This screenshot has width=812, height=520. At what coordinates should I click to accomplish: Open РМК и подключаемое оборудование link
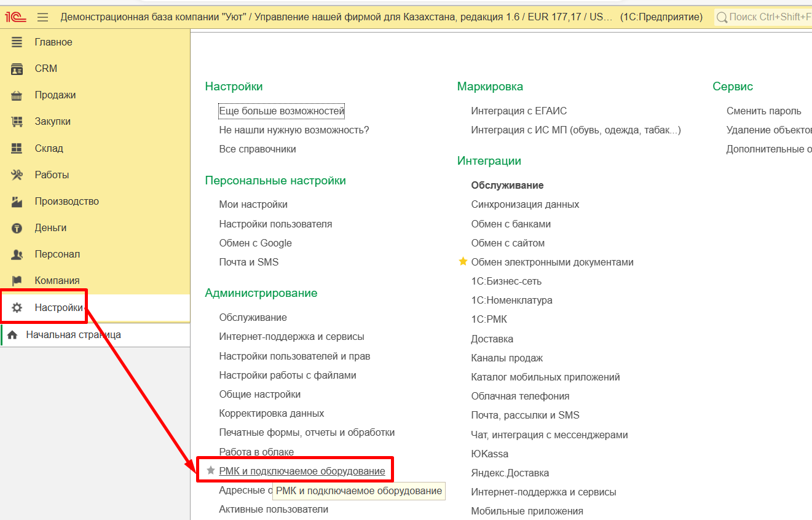(302, 471)
